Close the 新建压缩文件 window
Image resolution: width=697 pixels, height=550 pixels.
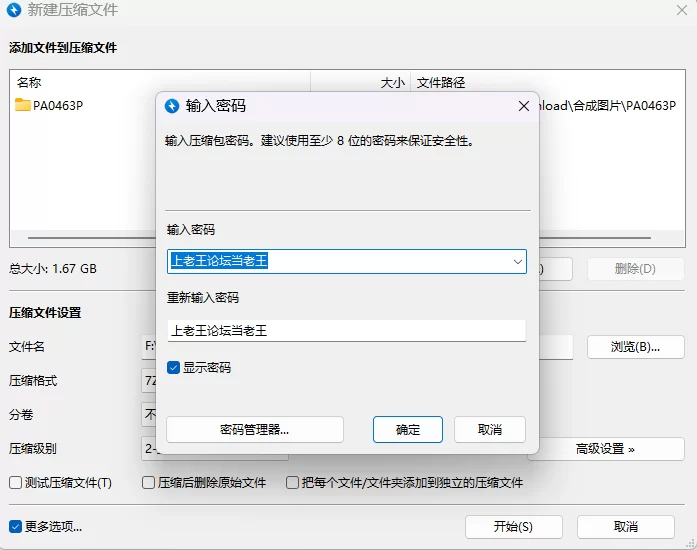(681, 10)
